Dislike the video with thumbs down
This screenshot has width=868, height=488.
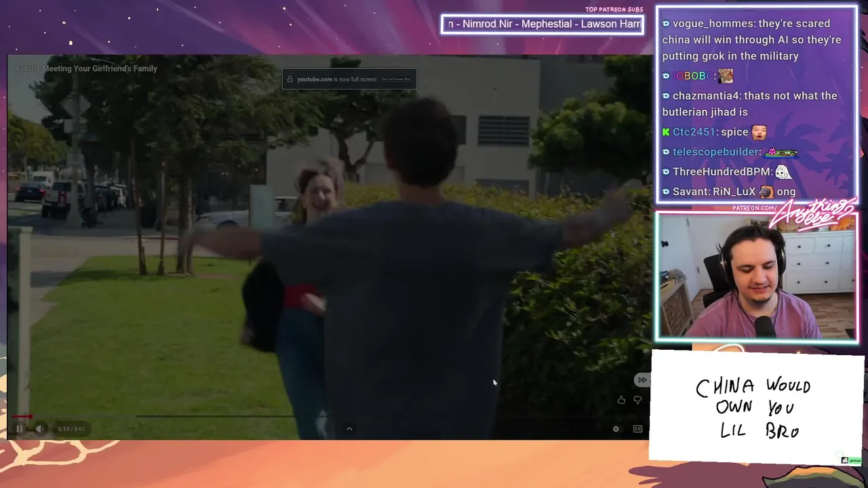[637, 400]
